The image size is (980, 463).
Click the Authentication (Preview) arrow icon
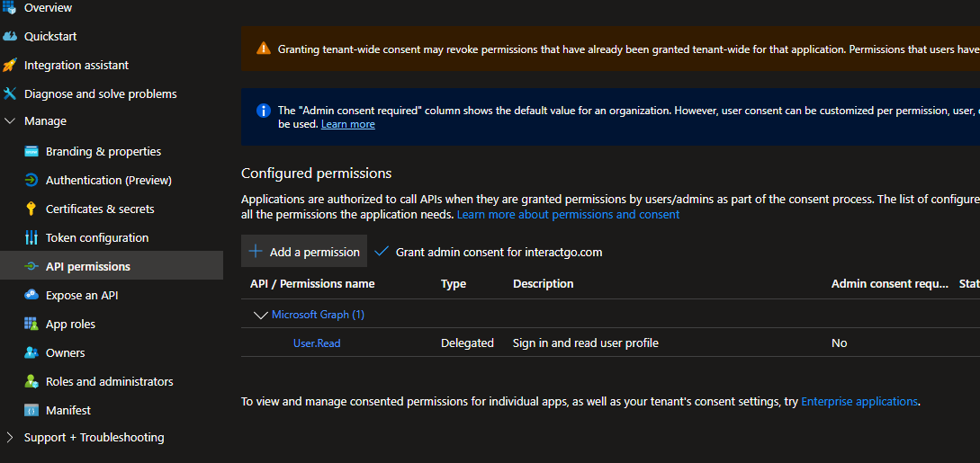[x=31, y=181]
